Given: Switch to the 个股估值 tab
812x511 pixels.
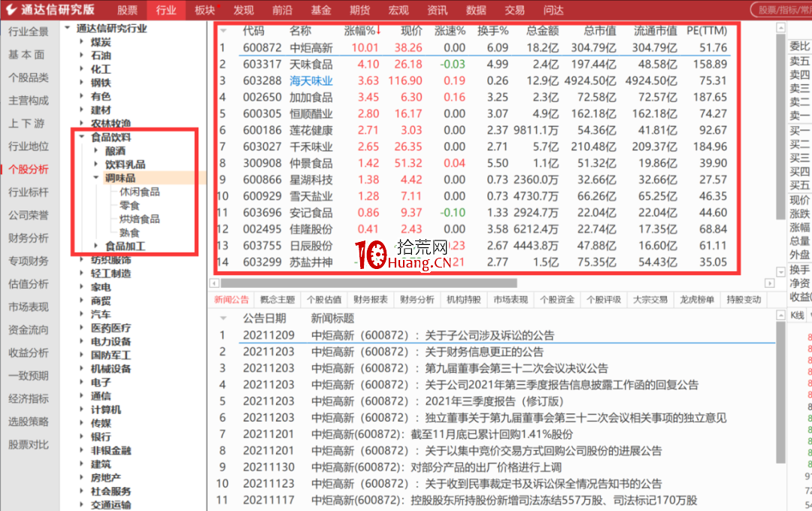Looking at the screenshot, I should (x=324, y=299).
